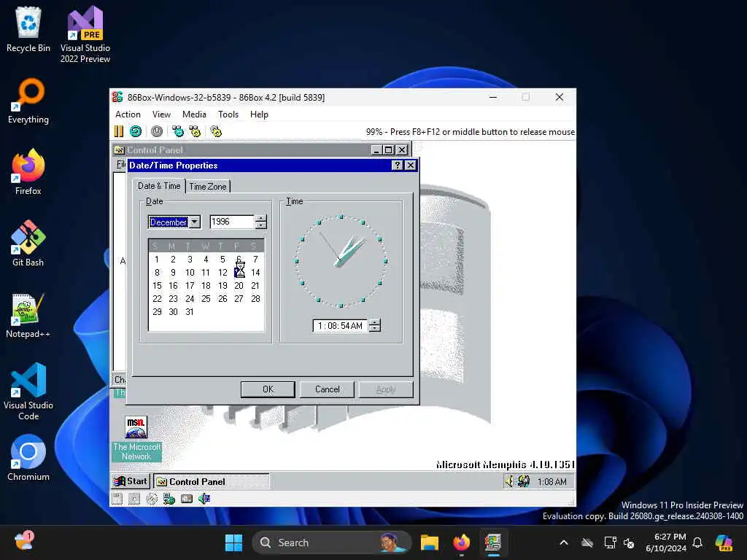Open Recycle Bin on the desktop

[28, 29]
